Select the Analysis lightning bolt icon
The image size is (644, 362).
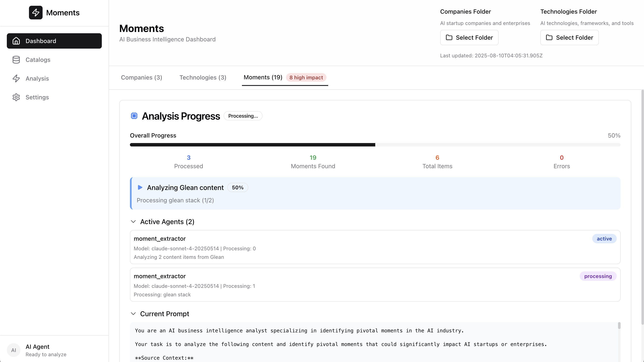16,78
